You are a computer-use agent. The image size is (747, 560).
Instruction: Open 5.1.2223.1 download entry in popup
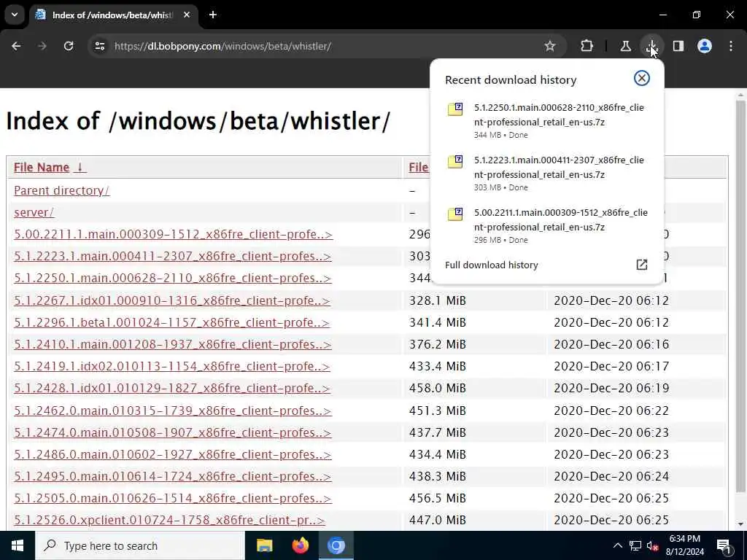546,173
